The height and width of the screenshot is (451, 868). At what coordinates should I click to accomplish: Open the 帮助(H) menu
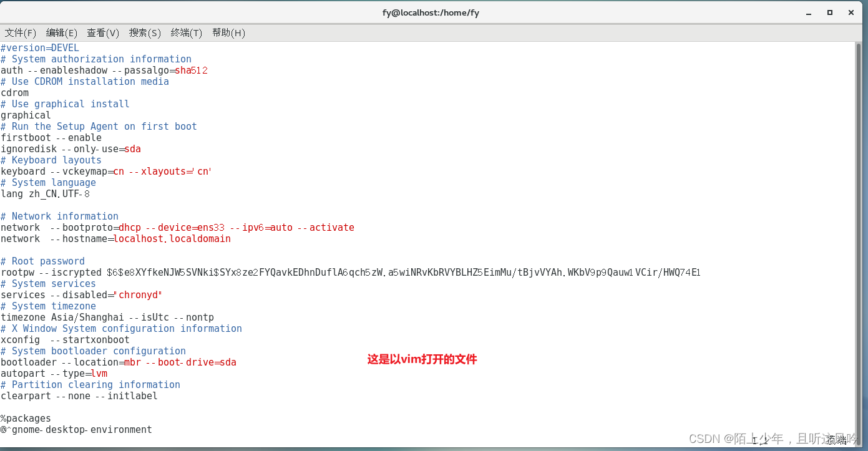click(x=228, y=33)
